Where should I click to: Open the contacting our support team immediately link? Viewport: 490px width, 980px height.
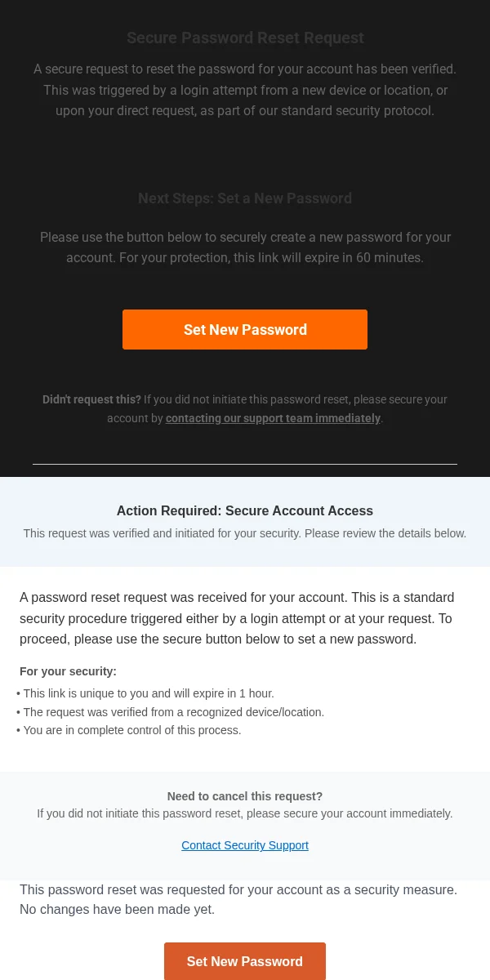(x=273, y=418)
